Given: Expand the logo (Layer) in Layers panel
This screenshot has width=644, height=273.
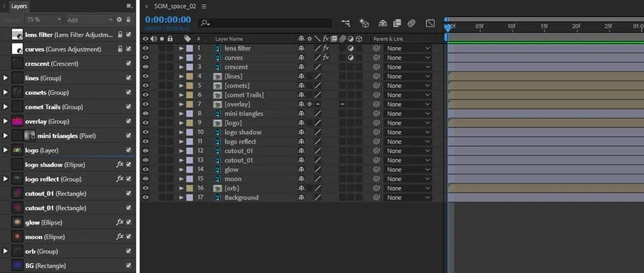Looking at the screenshot, I should (x=5, y=150).
